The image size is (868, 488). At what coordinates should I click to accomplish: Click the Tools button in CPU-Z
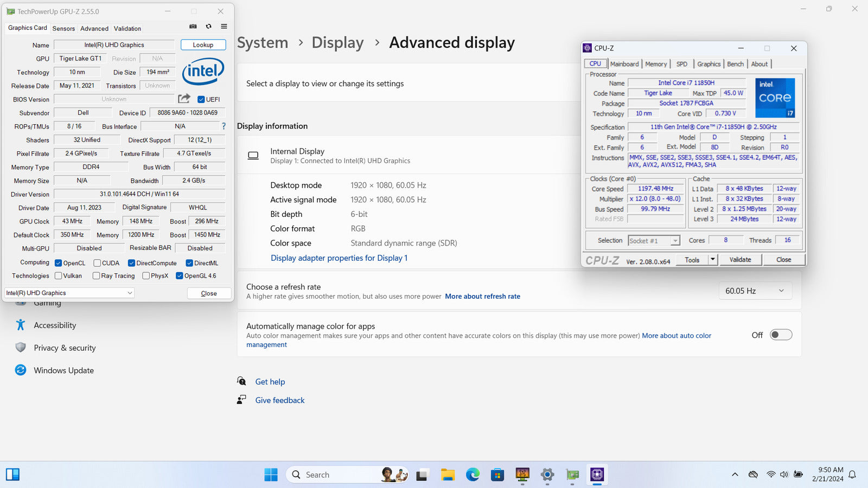(692, 260)
